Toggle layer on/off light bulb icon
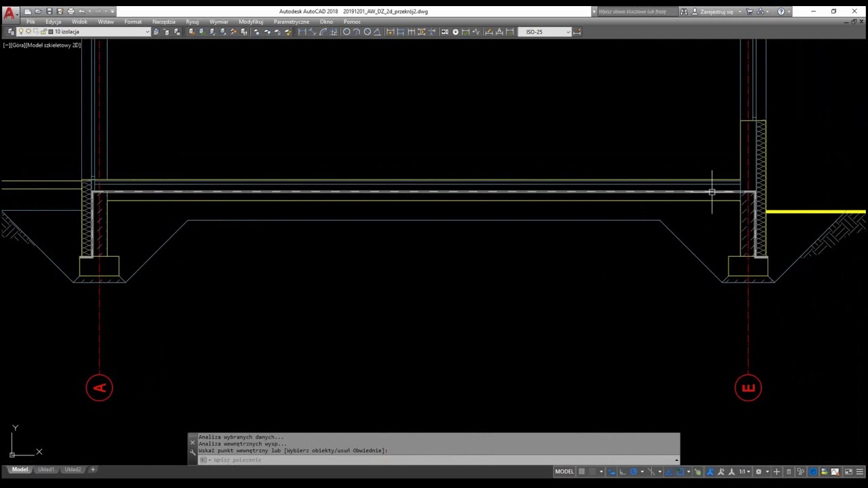868x488 pixels. click(x=20, y=32)
